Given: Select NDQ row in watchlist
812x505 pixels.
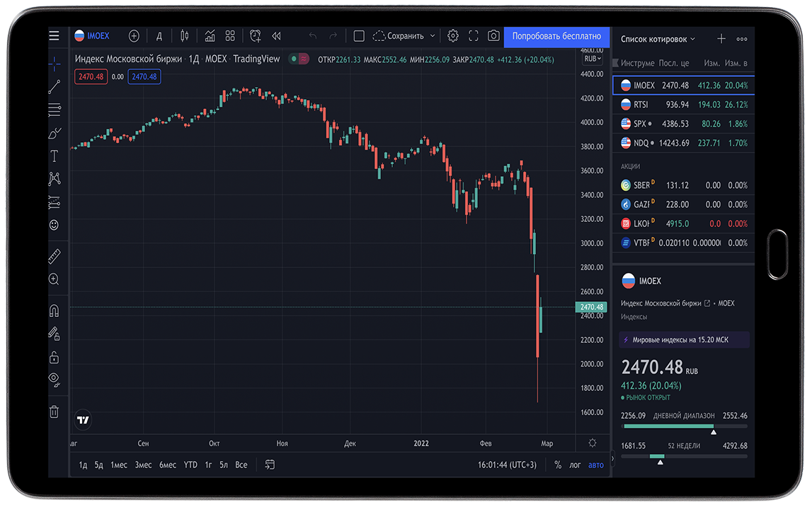Looking at the screenshot, I should click(x=684, y=143).
